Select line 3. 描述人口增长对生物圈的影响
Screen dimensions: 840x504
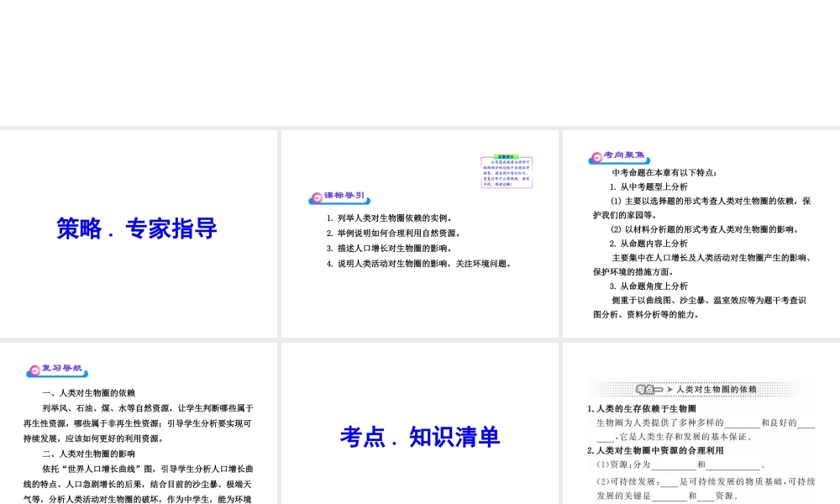click(391, 248)
